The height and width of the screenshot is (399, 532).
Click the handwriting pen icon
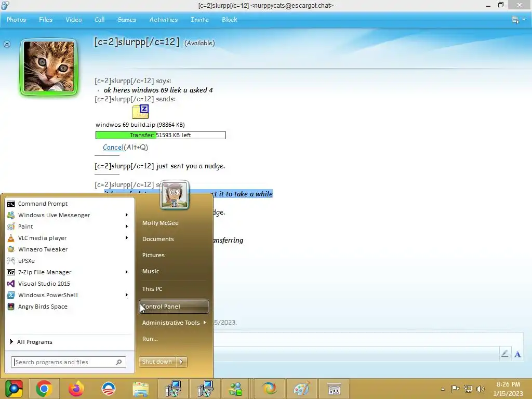pos(505,354)
